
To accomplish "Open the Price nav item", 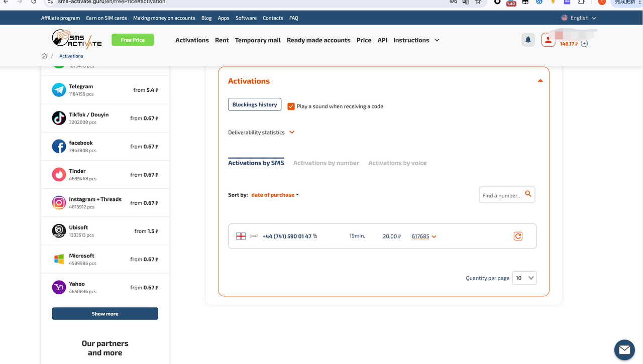I will click(364, 40).
